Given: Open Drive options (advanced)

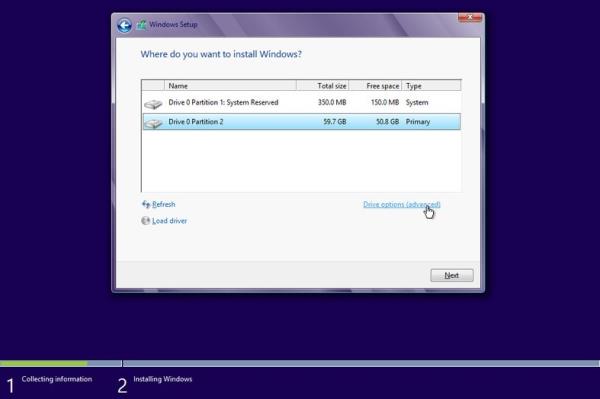Looking at the screenshot, I should tap(401, 205).
